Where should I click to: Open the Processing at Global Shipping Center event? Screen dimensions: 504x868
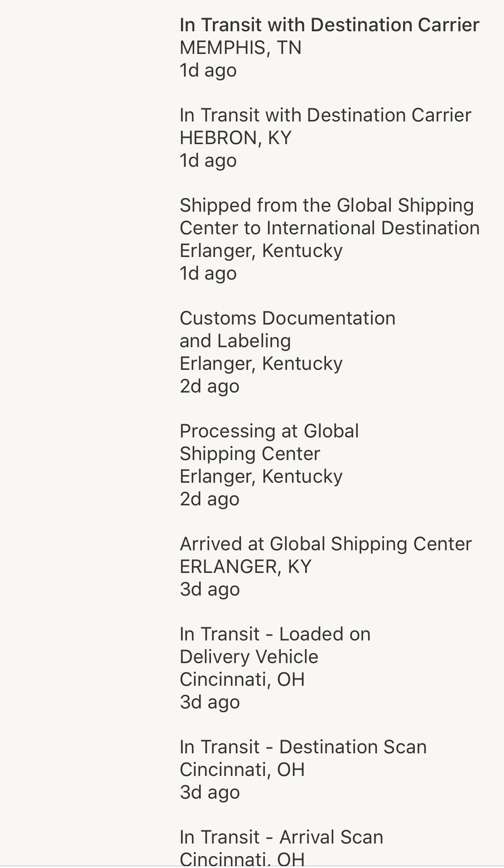[x=269, y=442]
